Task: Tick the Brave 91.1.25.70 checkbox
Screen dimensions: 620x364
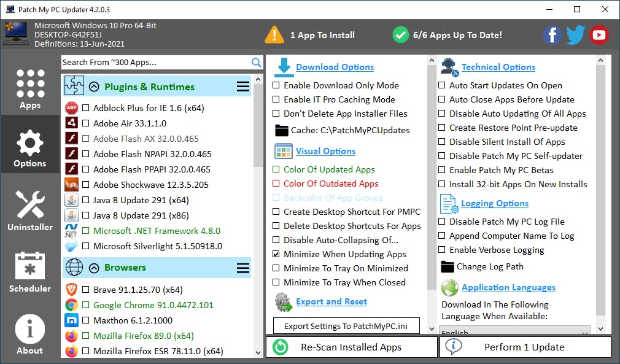Action: coord(86,290)
